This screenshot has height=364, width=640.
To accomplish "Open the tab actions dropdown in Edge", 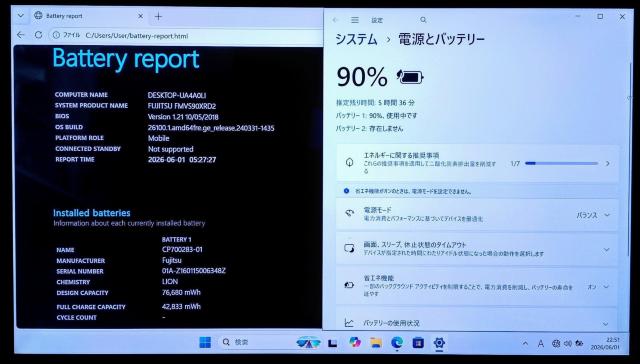I will 20,16.
